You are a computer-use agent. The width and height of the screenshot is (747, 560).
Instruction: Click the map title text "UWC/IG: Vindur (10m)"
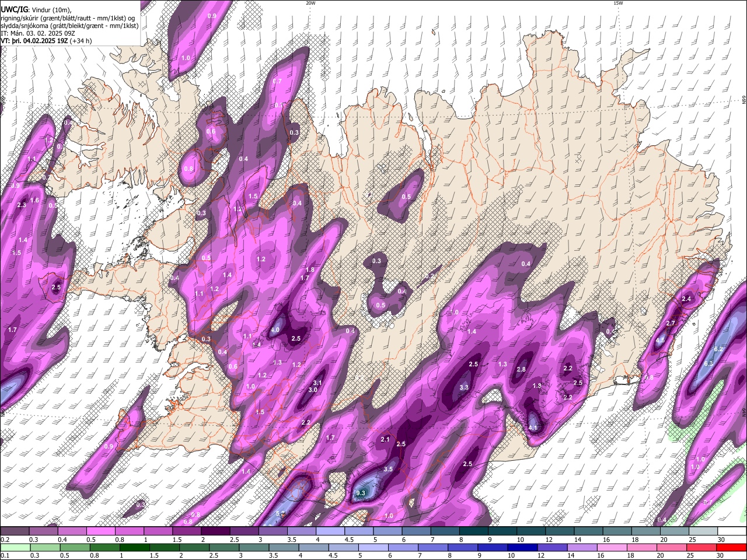click(36, 10)
